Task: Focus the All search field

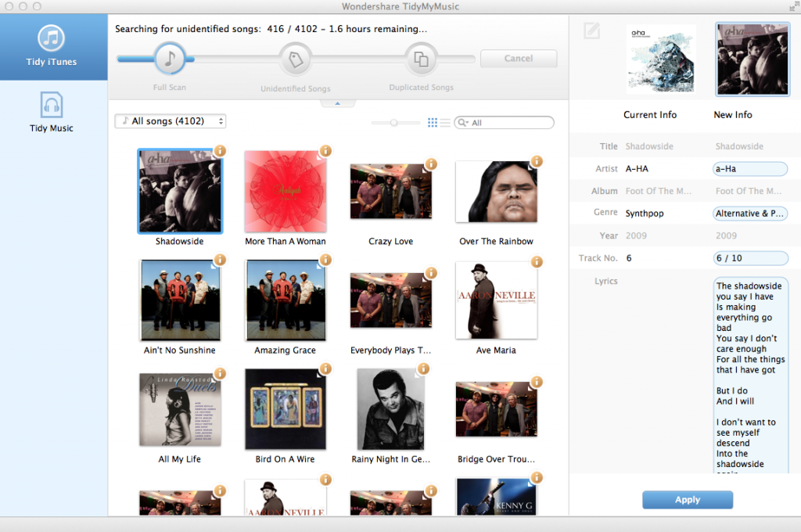Action: coord(505,123)
